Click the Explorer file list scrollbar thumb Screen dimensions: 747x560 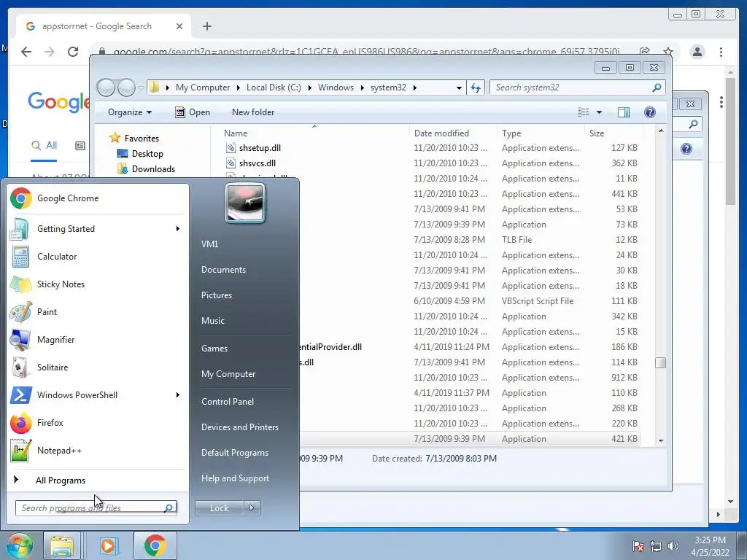coord(661,363)
